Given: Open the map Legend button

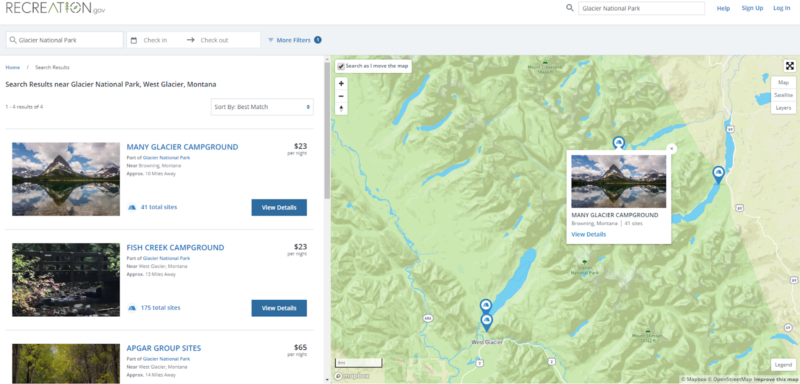Looking at the screenshot, I should [x=783, y=365].
